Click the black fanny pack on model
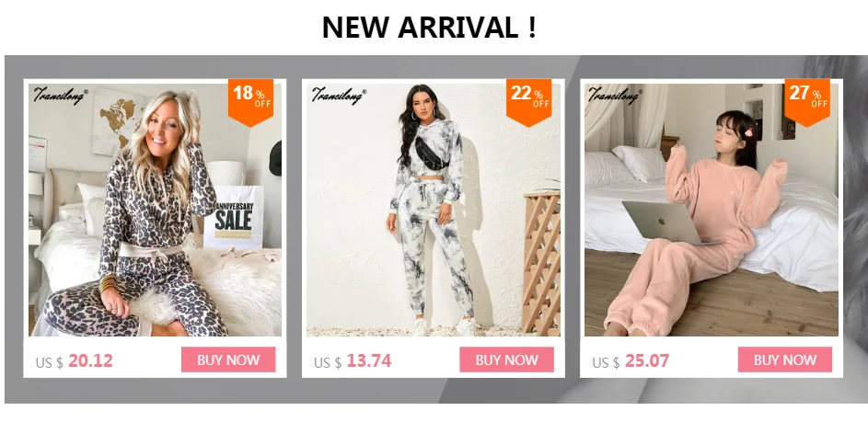The height and width of the screenshot is (422, 868). point(429,152)
